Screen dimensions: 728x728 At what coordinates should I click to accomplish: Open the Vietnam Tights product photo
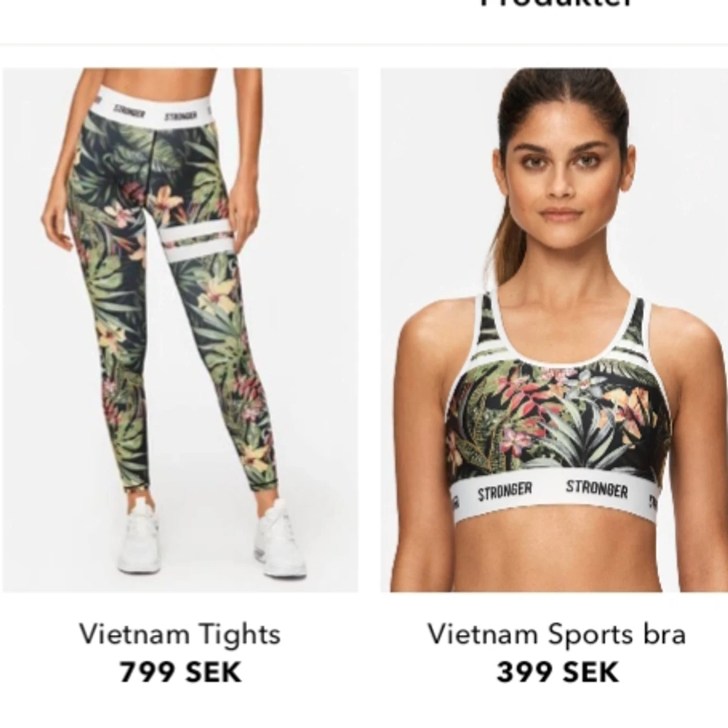[x=180, y=329]
